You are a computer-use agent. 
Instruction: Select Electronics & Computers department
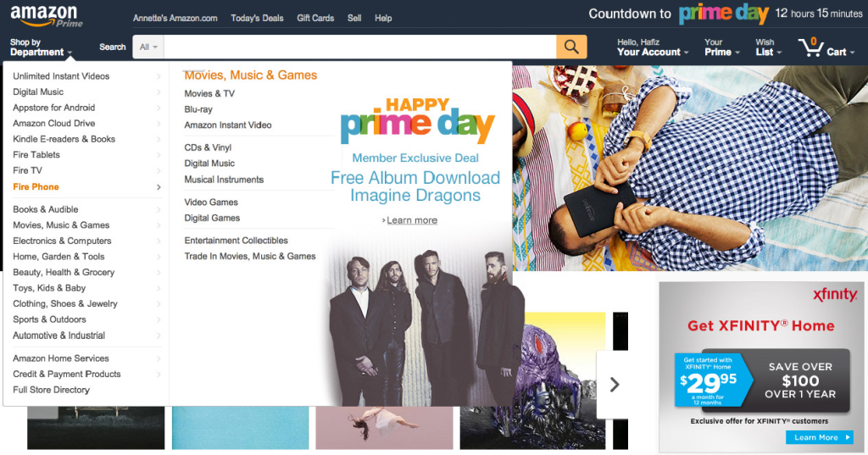pyautogui.click(x=62, y=241)
